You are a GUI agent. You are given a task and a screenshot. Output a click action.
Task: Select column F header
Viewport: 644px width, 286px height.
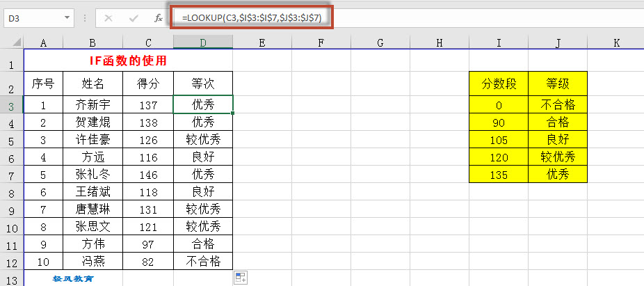(321, 42)
